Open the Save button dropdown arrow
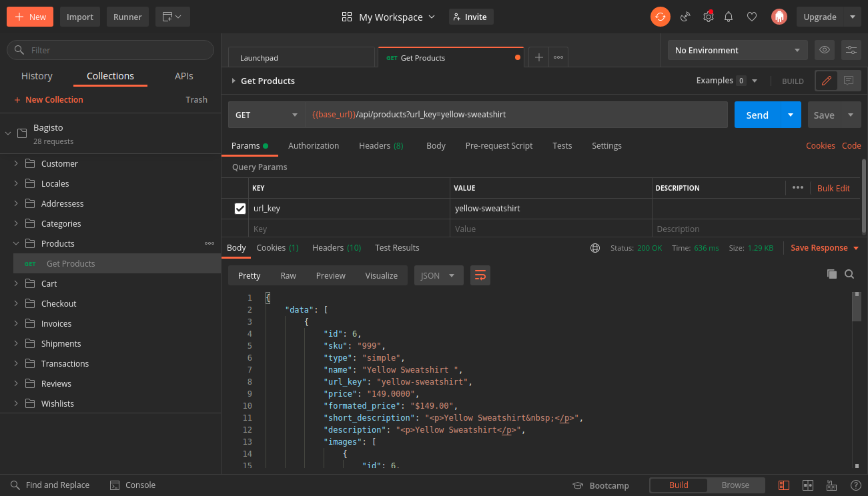The image size is (868, 496). pyautogui.click(x=851, y=115)
